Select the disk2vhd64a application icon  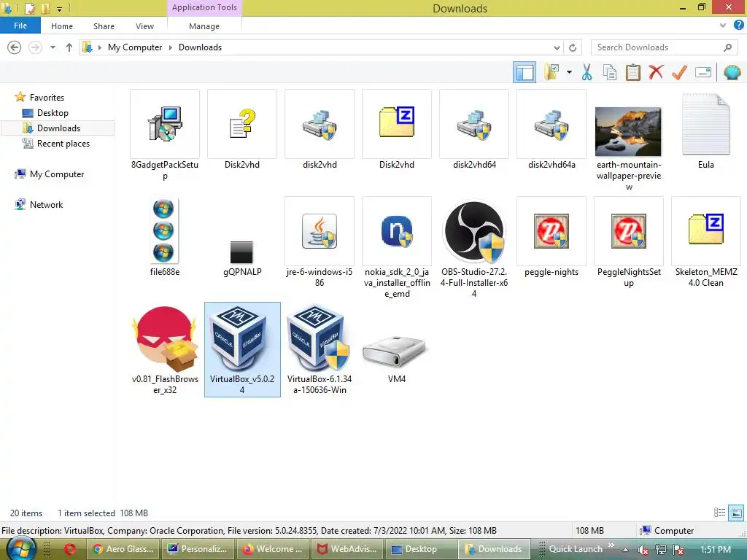click(x=551, y=125)
